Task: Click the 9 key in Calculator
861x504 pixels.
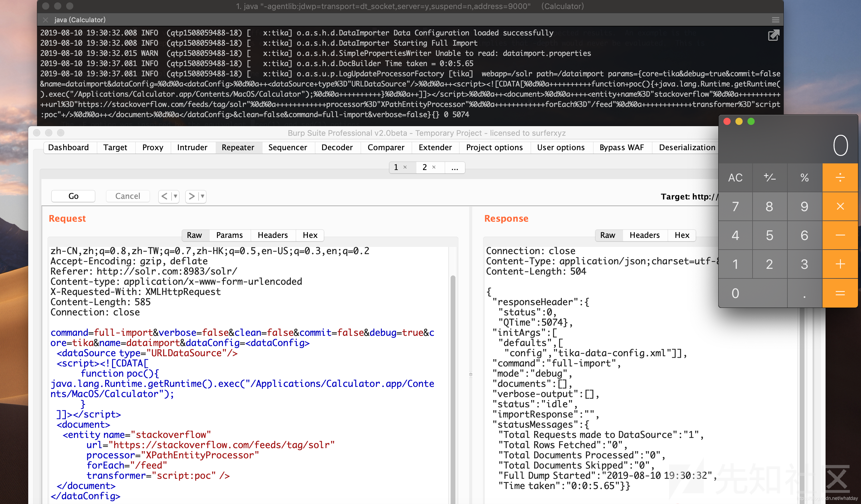Action: point(804,206)
